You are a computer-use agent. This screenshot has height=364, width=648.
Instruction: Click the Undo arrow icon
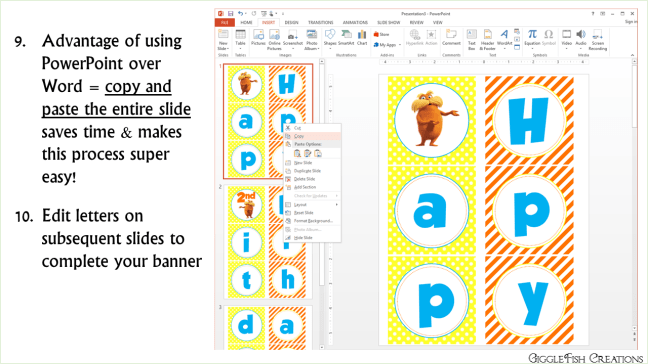click(x=240, y=14)
